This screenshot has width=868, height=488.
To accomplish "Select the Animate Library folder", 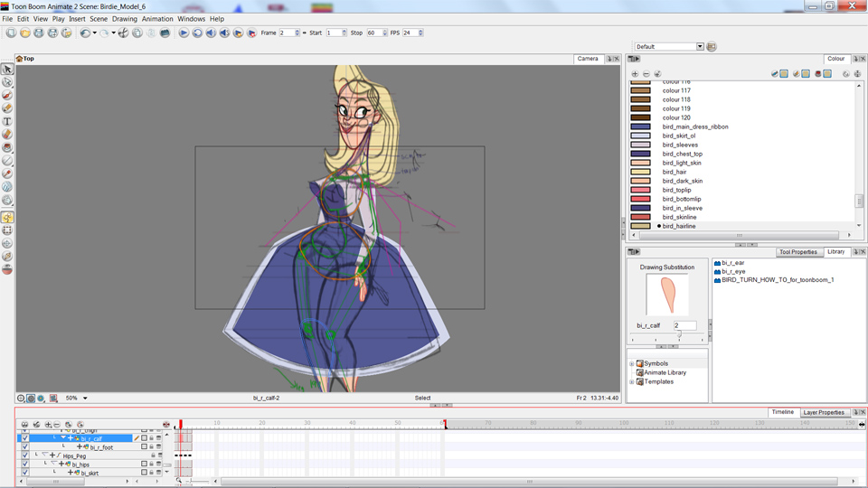I will [665, 372].
